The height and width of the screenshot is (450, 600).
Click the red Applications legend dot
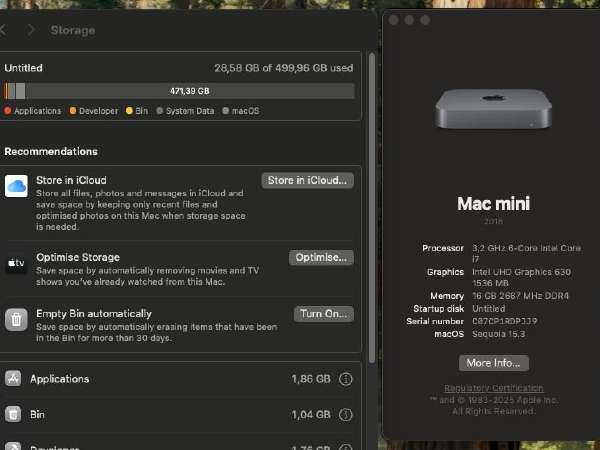[x=8, y=111]
